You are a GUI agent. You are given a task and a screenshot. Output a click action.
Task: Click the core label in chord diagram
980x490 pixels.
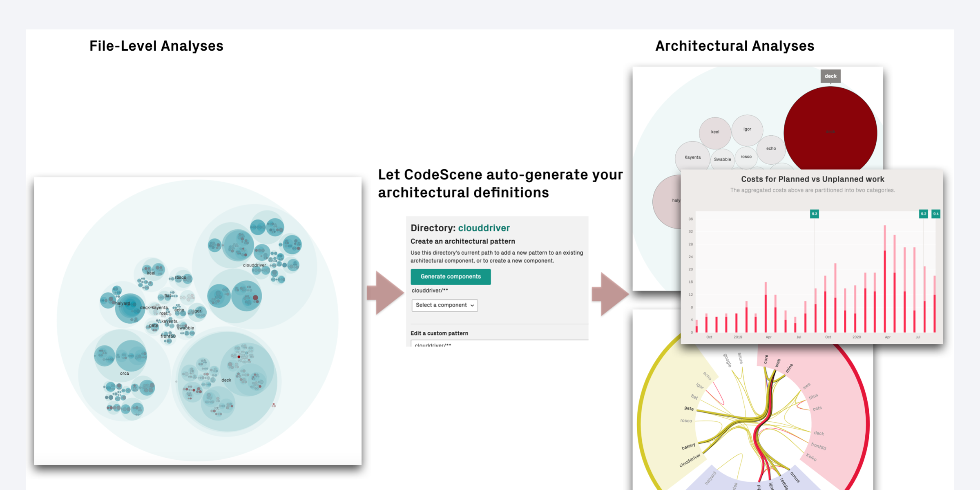(x=766, y=359)
